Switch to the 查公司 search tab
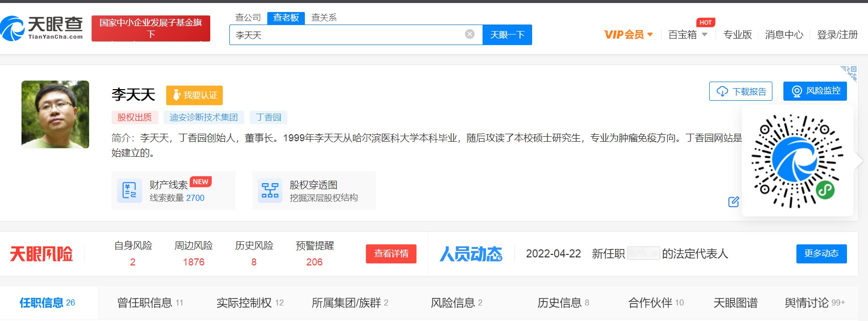This screenshot has height=321, width=868. click(248, 18)
